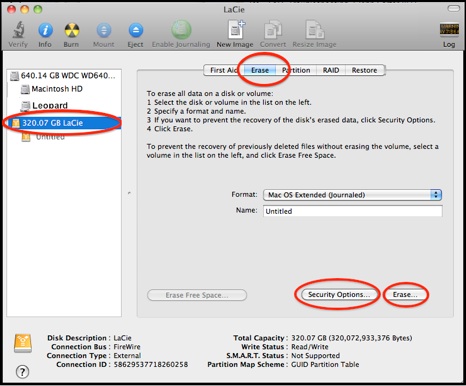Click the Total Capacity value 320.07 GB

352,338
